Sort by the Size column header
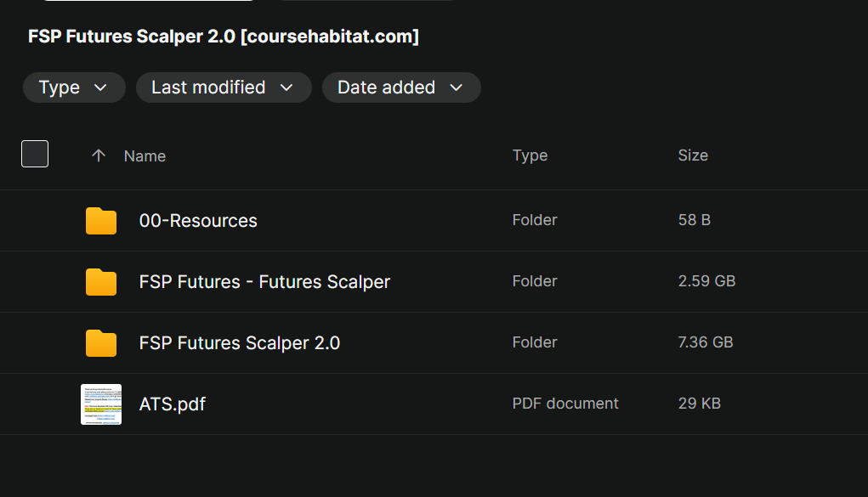The height and width of the screenshot is (497, 868). tap(693, 155)
